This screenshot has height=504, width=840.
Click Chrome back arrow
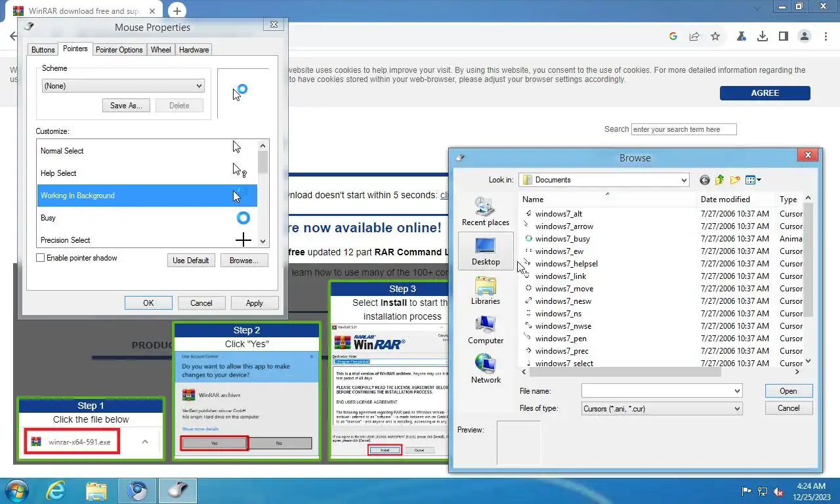click(x=13, y=37)
